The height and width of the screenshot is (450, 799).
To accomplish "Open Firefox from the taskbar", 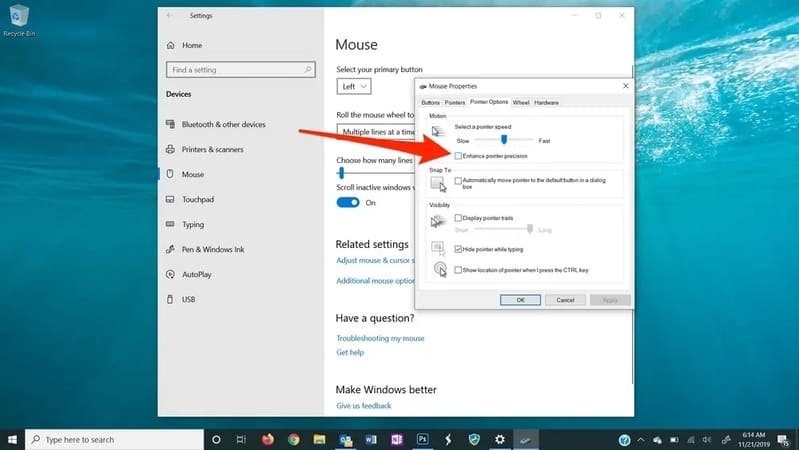I will [x=268, y=439].
